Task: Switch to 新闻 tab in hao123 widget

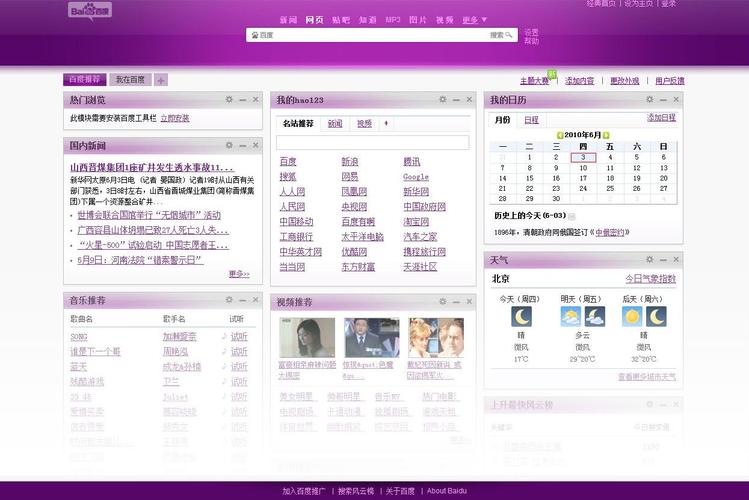Action: click(x=335, y=124)
